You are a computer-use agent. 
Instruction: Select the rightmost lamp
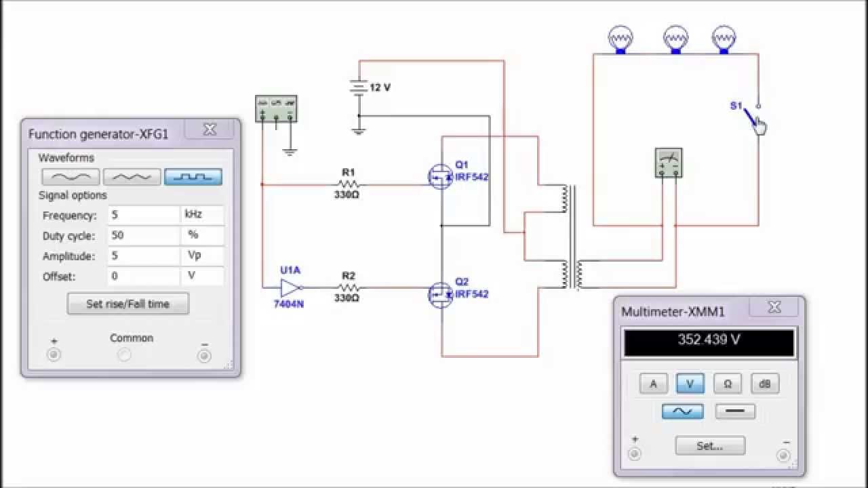pyautogui.click(x=724, y=39)
